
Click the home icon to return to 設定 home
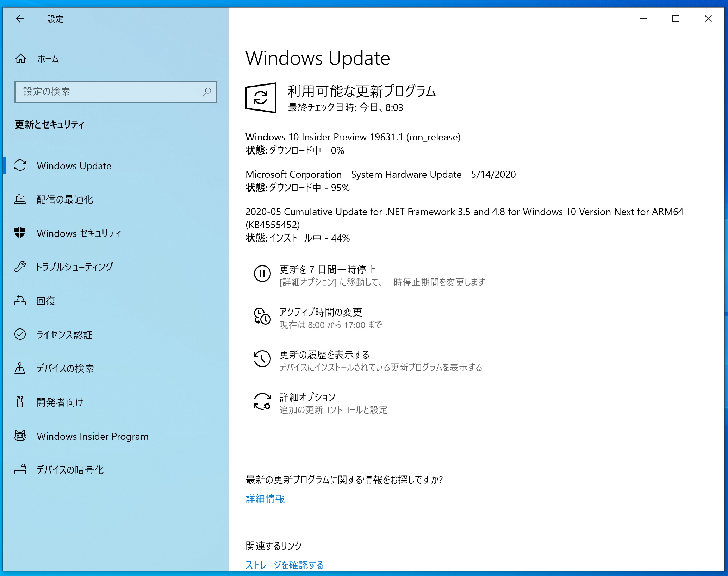coord(20,59)
